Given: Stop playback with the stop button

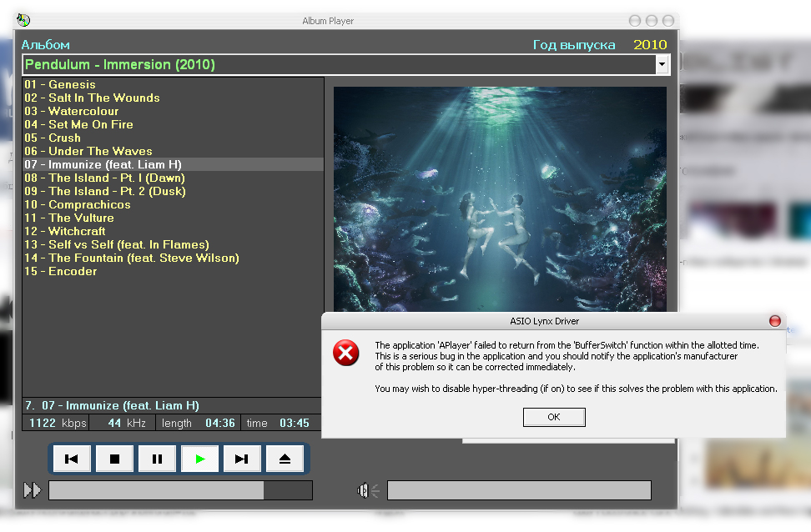Looking at the screenshot, I should pyautogui.click(x=114, y=459).
